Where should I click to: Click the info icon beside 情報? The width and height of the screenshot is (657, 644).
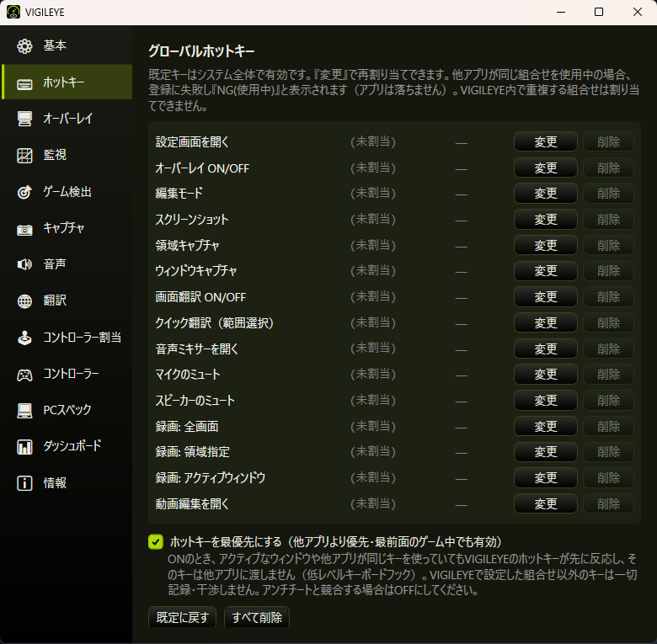coord(24,483)
